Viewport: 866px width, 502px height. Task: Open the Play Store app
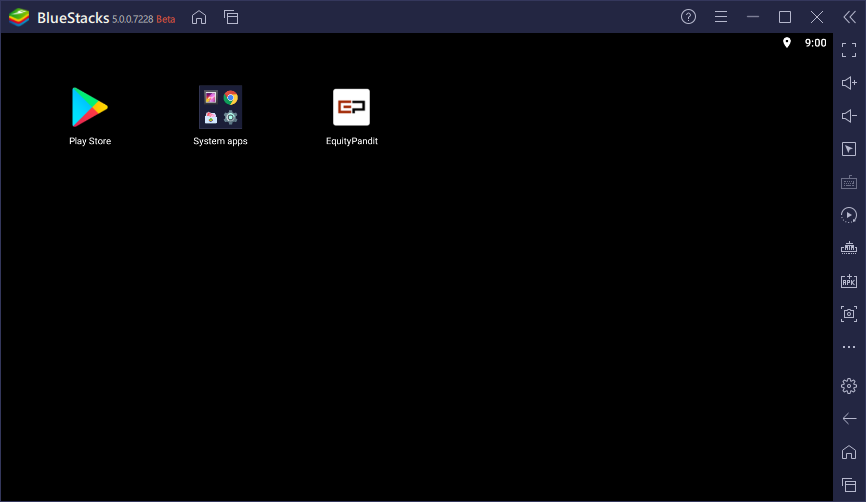pyautogui.click(x=89, y=107)
